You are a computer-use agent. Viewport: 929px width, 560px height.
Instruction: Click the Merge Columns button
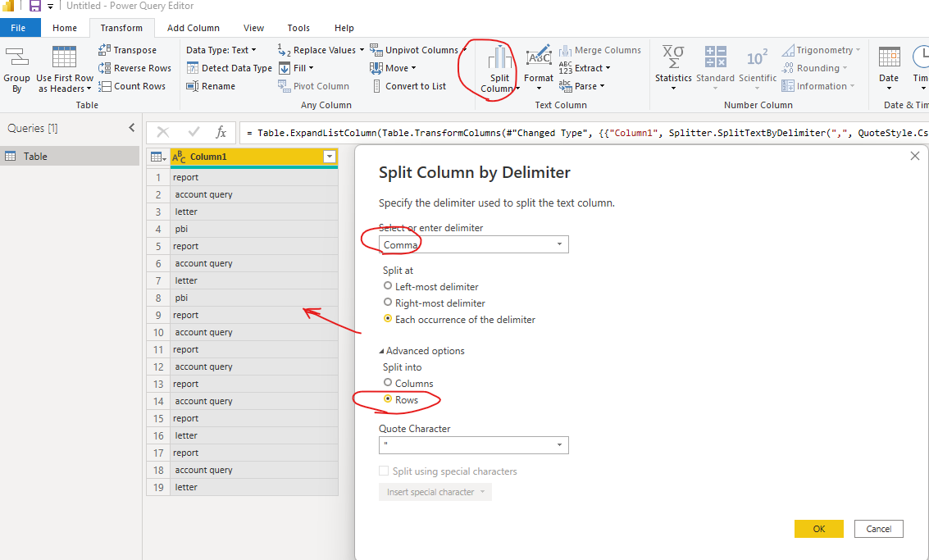coord(599,50)
